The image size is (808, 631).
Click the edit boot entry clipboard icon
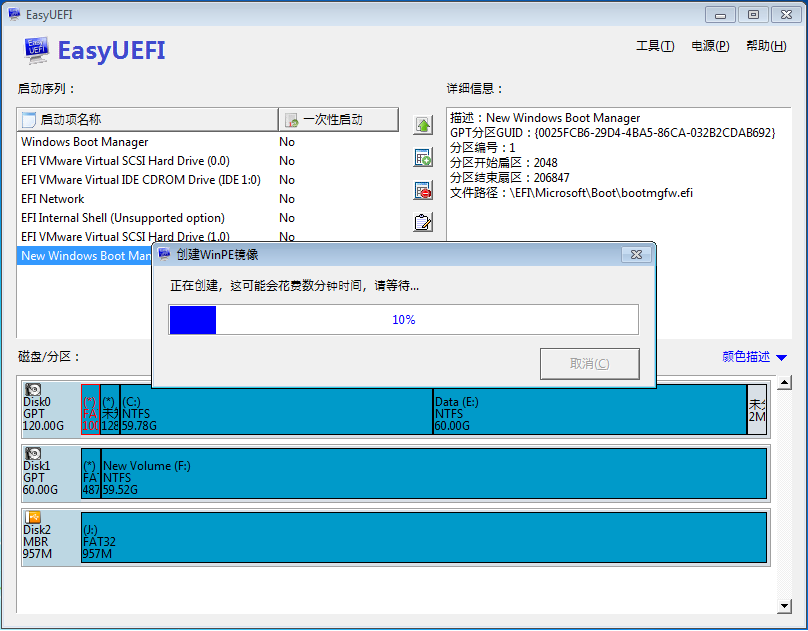pos(423,222)
